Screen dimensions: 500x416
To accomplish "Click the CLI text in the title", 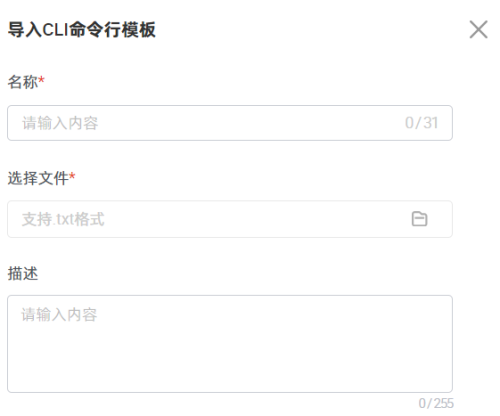I will 56,30.
